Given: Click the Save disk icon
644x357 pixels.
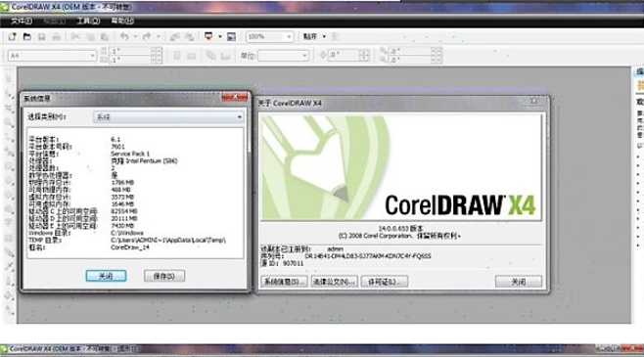Looking at the screenshot, I should [41, 37].
